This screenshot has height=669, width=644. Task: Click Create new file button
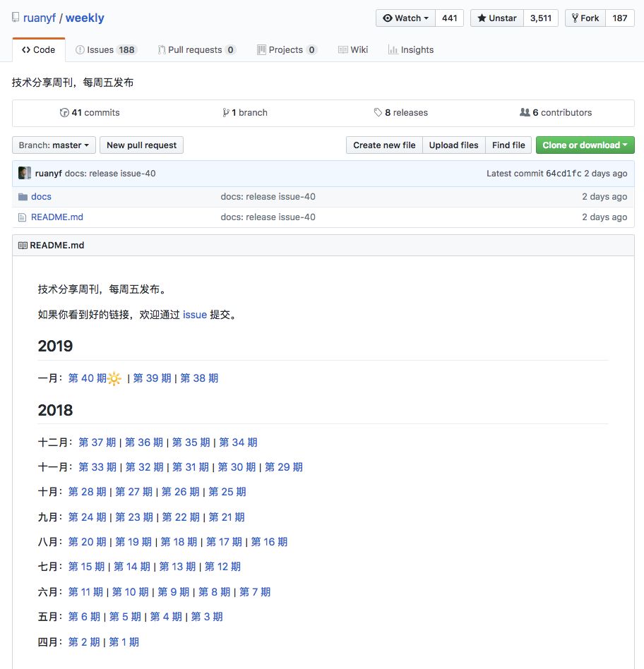point(384,145)
